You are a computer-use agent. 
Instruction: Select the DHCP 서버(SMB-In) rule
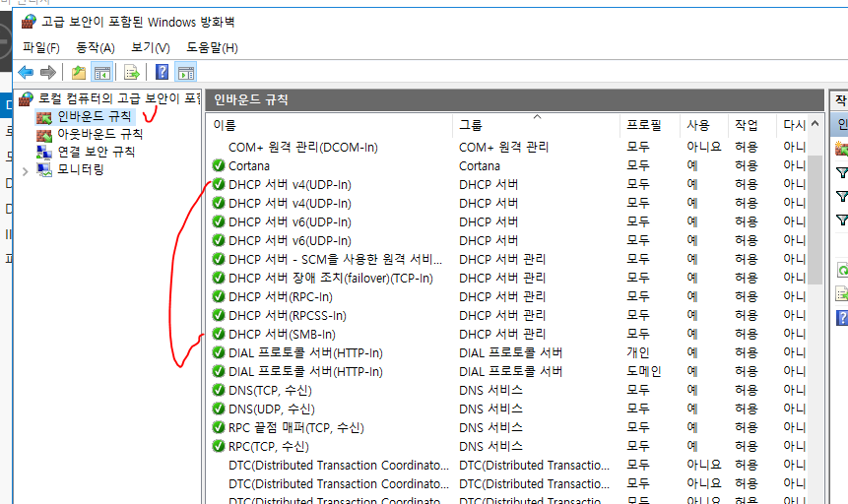pos(282,335)
